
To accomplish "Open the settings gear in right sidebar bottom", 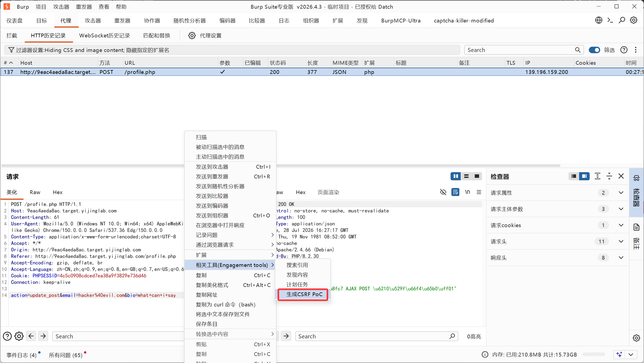I will [636, 338].
